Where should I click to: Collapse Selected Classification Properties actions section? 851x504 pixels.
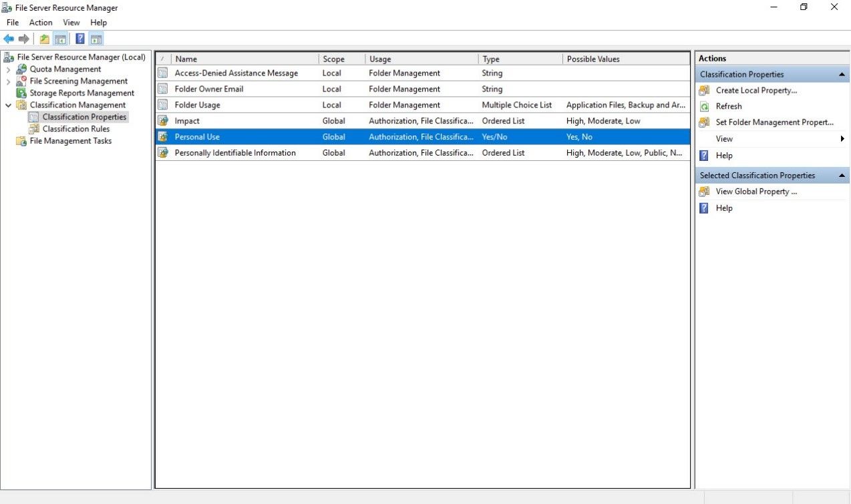tap(842, 176)
